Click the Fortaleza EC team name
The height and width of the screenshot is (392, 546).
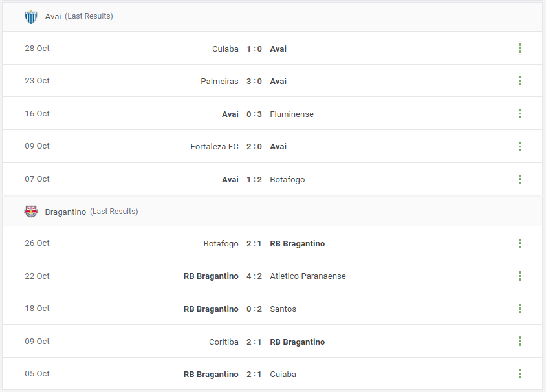click(215, 147)
